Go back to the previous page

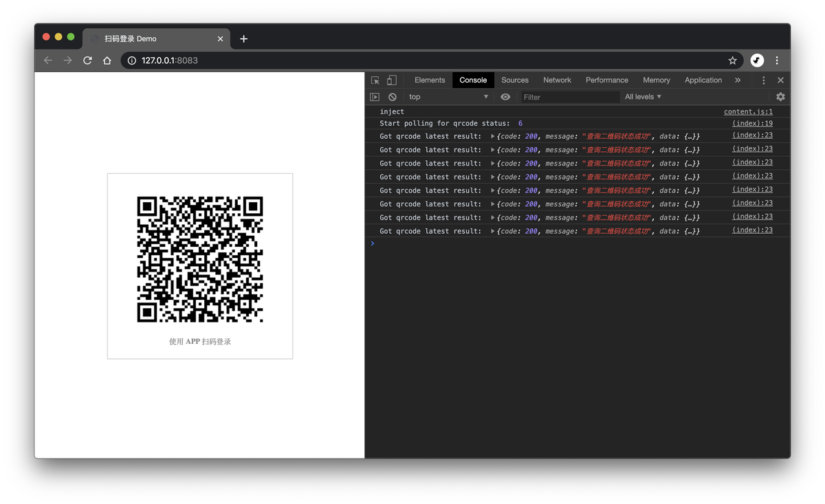tap(48, 61)
